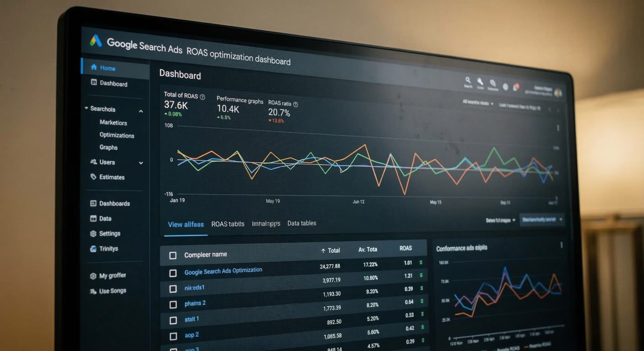Click the Google Ads logo
The height and width of the screenshot is (351, 644).
point(96,41)
